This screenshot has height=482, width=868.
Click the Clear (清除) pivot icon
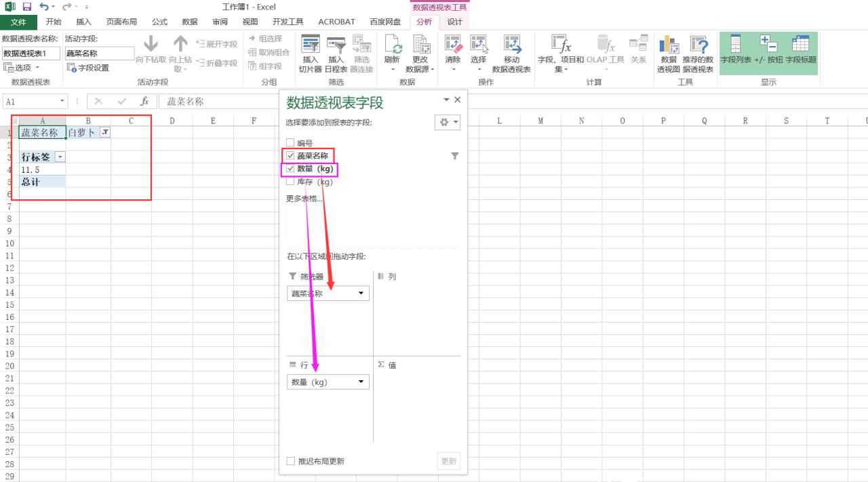(x=452, y=54)
